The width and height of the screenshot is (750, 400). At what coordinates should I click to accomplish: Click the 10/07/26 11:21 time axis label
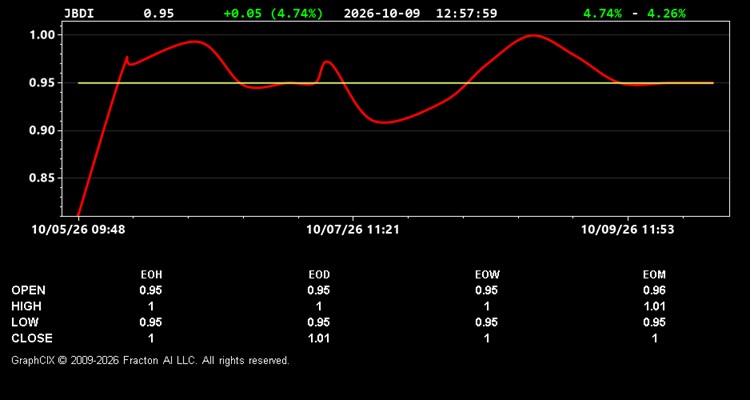353,230
